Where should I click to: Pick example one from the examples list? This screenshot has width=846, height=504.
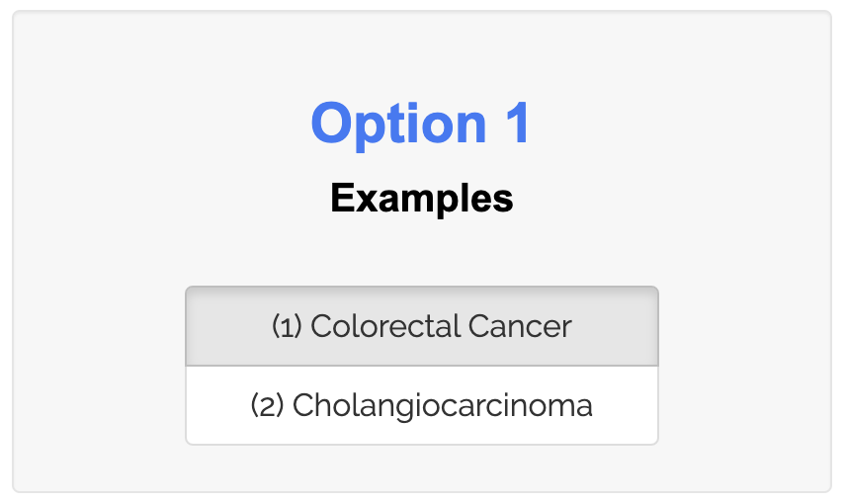tap(422, 327)
